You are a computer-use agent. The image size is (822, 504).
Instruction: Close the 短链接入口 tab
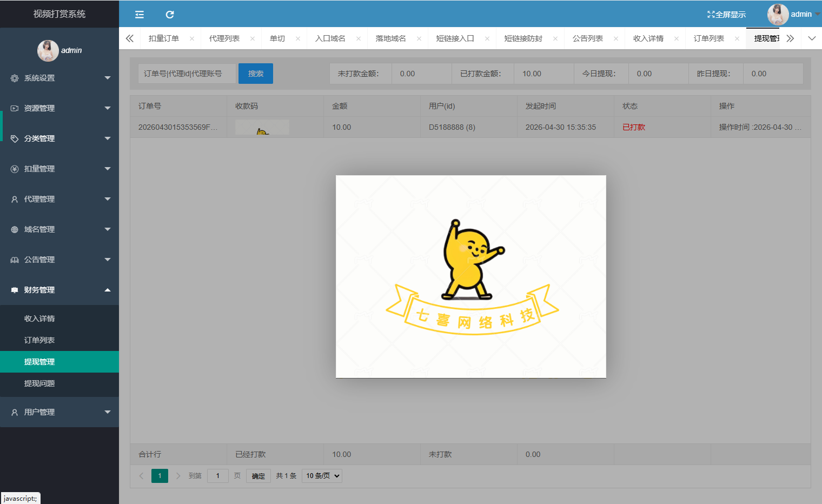click(487, 38)
